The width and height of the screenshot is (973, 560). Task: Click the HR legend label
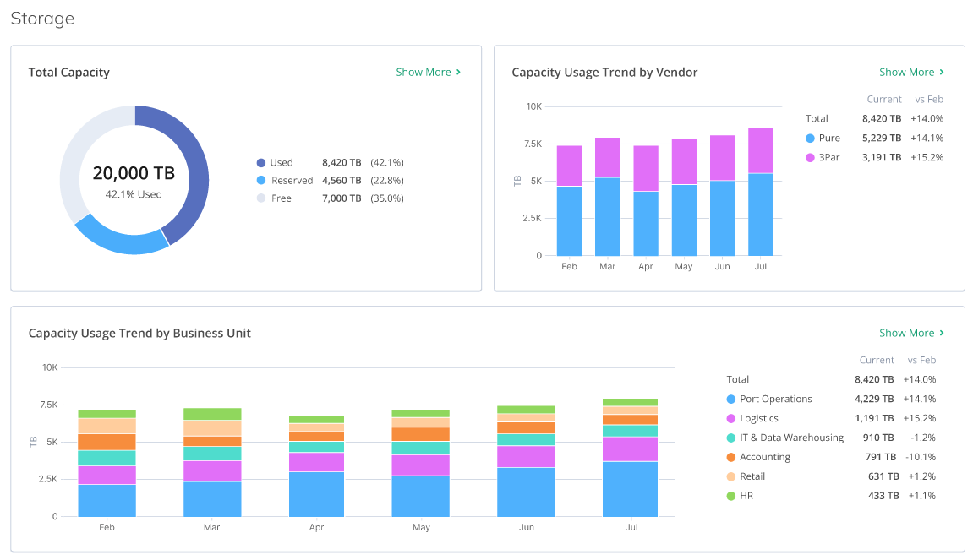746,496
